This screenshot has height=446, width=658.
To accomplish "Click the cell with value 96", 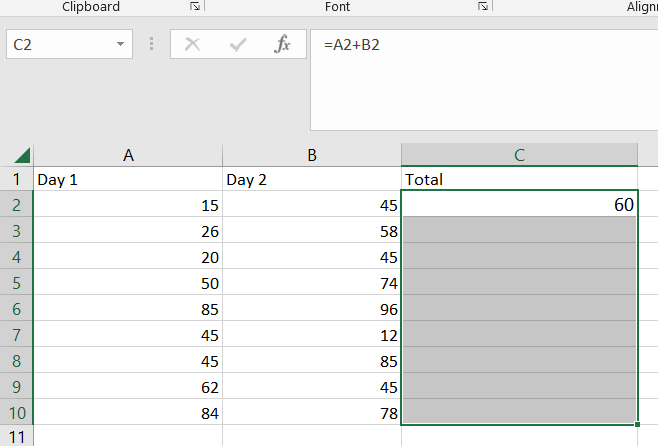I will click(x=312, y=309).
